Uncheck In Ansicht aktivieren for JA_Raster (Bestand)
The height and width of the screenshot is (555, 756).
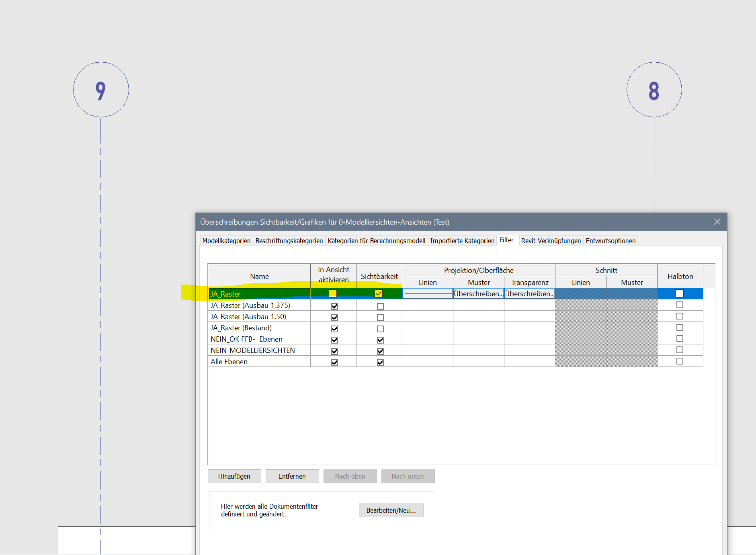pos(334,329)
